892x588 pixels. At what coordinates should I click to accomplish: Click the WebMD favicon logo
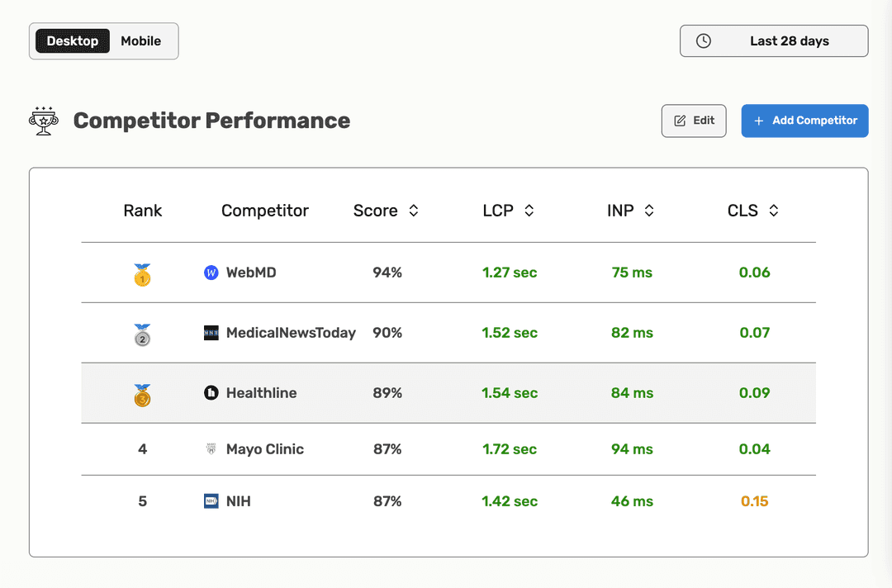coord(211,272)
